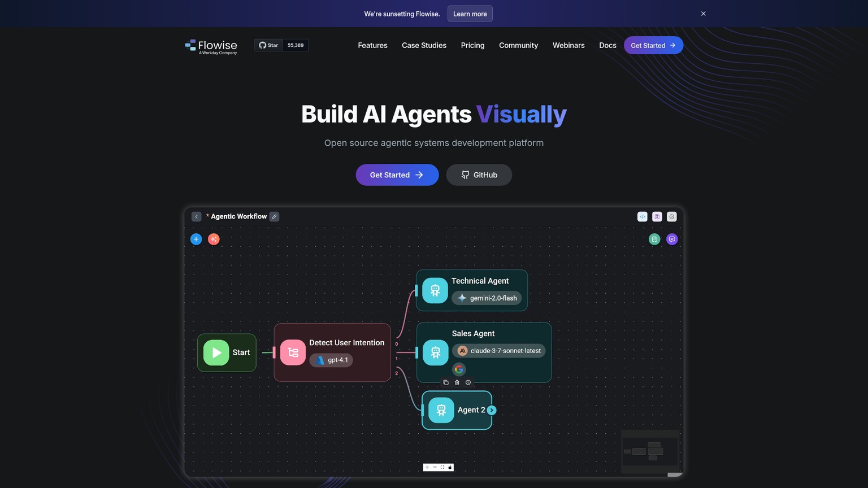The height and width of the screenshot is (488, 868).
Task: Click the 55,389 star count
Action: 296,45
